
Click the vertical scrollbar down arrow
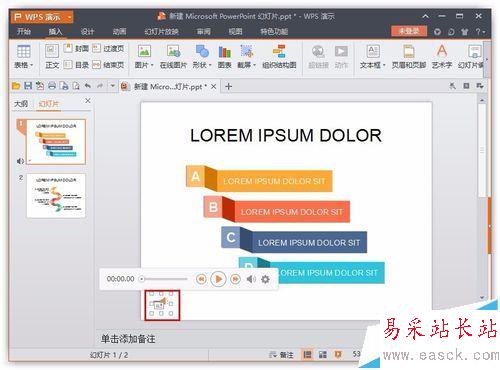(482, 297)
